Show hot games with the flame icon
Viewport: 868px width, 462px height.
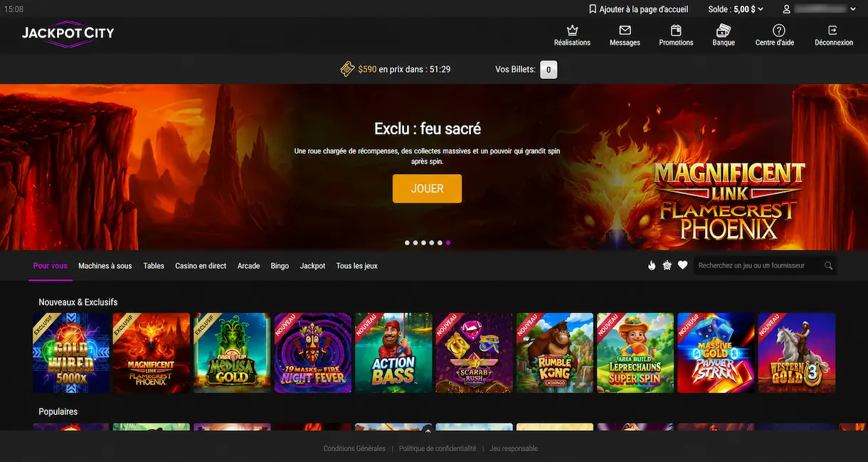[x=651, y=265]
